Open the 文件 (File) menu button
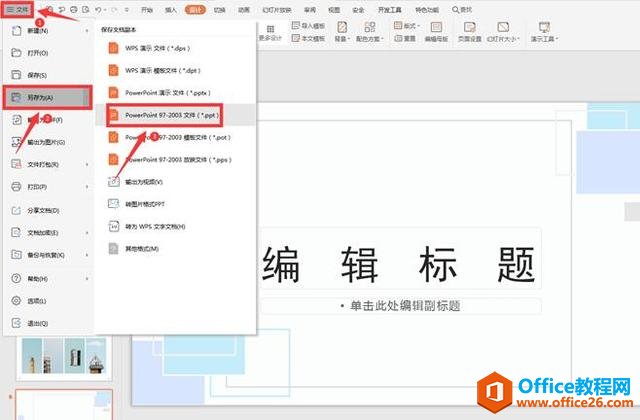640x420 pixels. click(17, 9)
